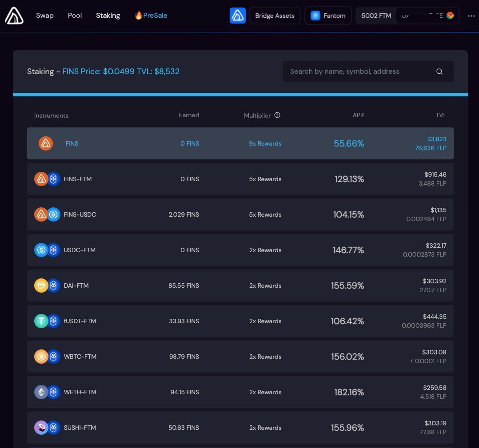This screenshot has height=448, width=479.
Task: Click the orange FINS token icon in the first row
Action: click(x=45, y=143)
